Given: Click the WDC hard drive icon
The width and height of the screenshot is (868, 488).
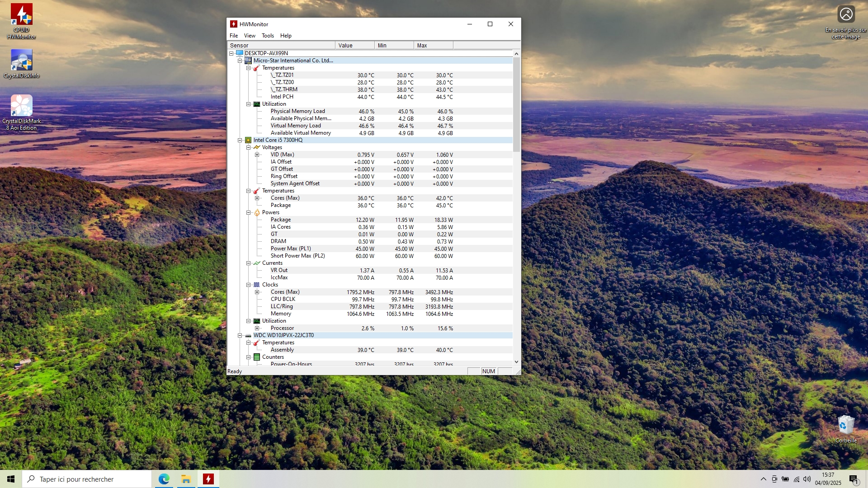Looking at the screenshot, I should [x=248, y=336].
